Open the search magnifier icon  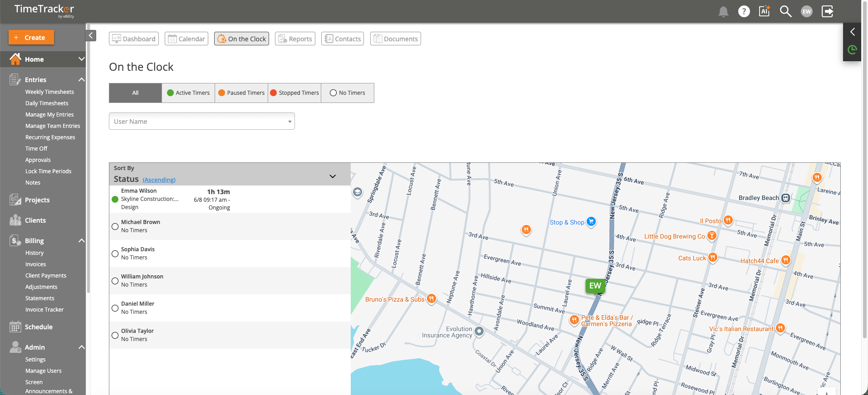(x=785, y=11)
